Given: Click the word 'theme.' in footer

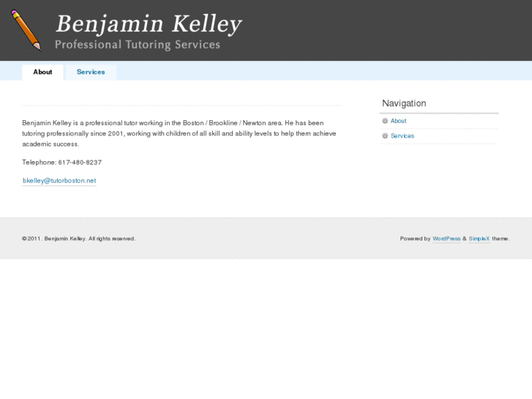Looking at the screenshot, I should point(501,239).
